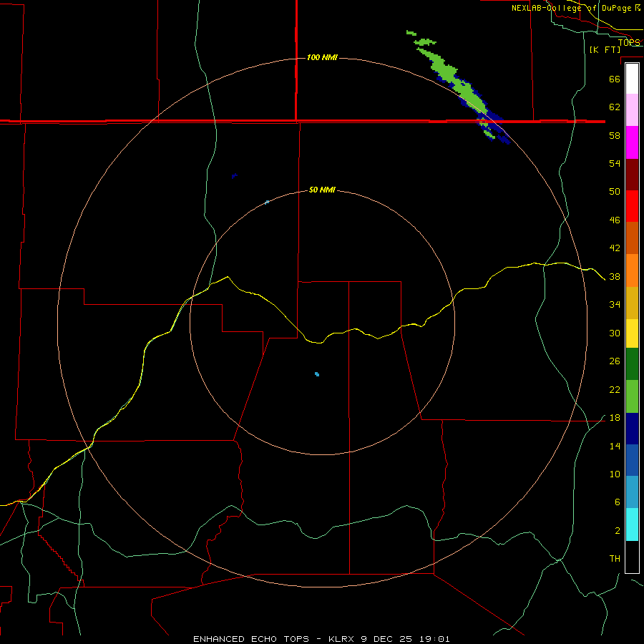The width and height of the screenshot is (644, 644).
Task: Click the 100 NMI range ring label
Action: point(323,57)
